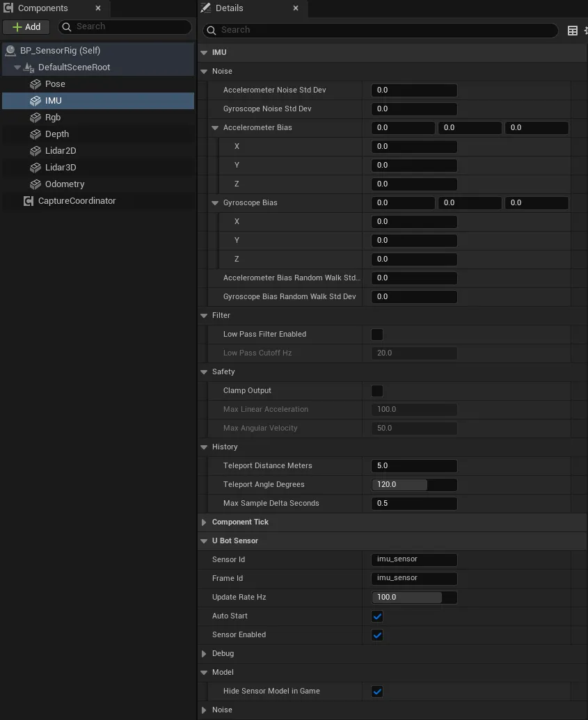
Task: Collapse the Gyroscope Bias property
Action: [x=214, y=203]
